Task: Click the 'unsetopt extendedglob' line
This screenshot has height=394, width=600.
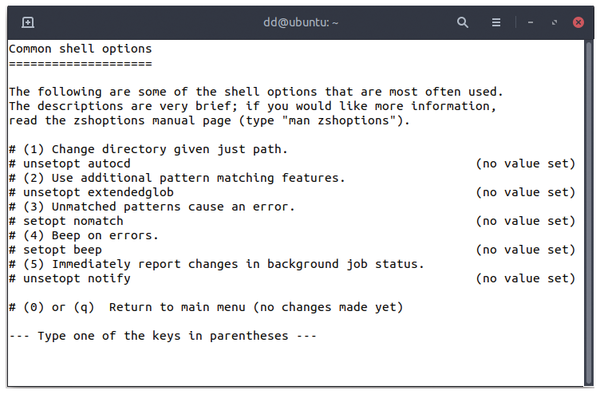Action: click(91, 192)
